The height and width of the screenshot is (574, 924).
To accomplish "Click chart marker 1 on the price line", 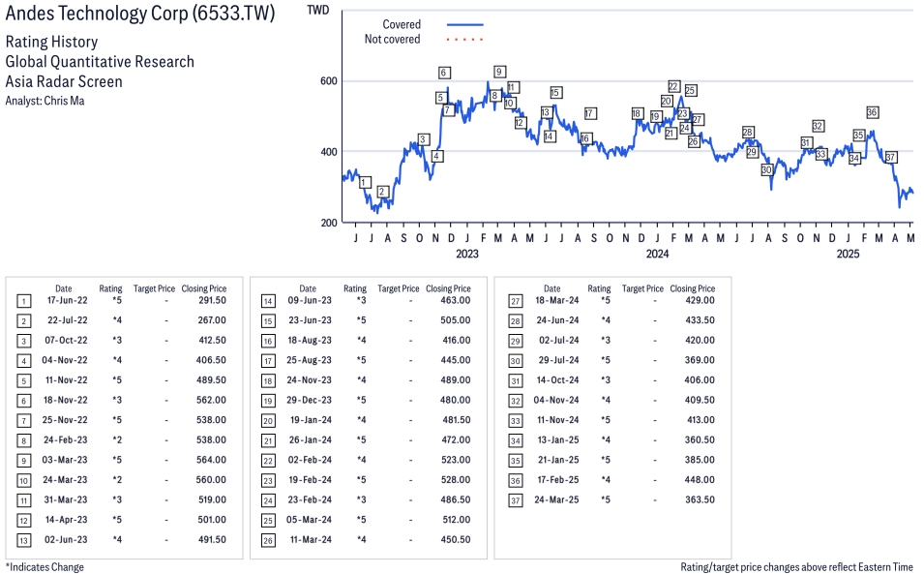I will (x=366, y=182).
